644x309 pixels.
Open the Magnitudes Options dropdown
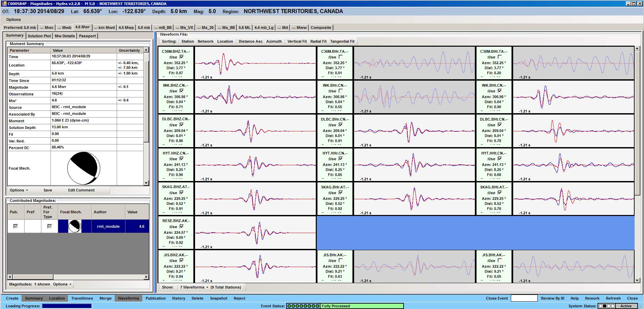tap(62, 284)
